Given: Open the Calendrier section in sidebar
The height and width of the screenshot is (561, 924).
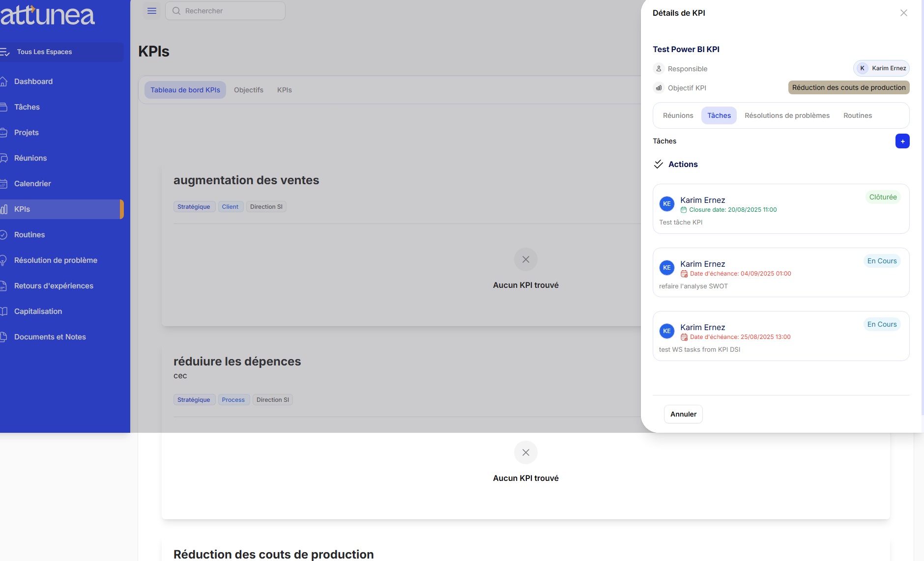Looking at the screenshot, I should [x=32, y=183].
